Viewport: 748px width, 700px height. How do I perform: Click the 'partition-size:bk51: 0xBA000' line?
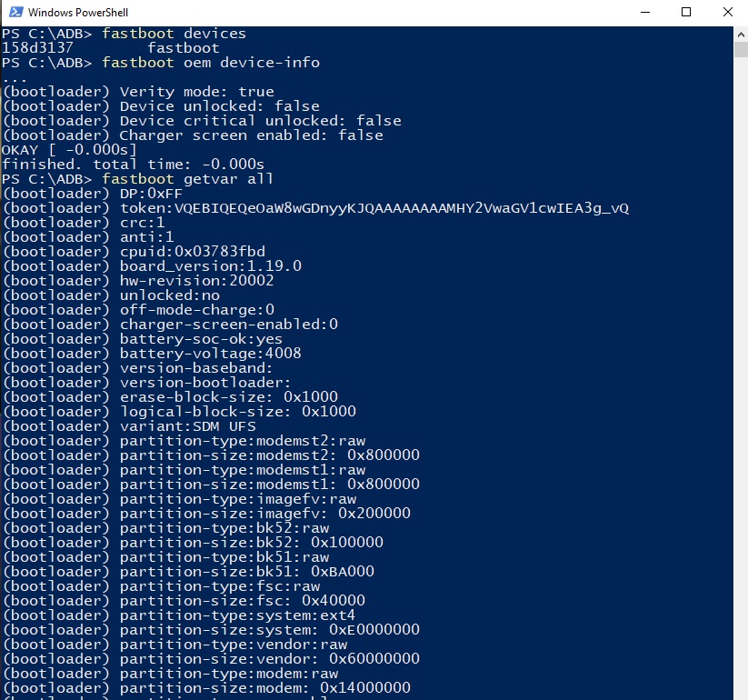click(188, 572)
